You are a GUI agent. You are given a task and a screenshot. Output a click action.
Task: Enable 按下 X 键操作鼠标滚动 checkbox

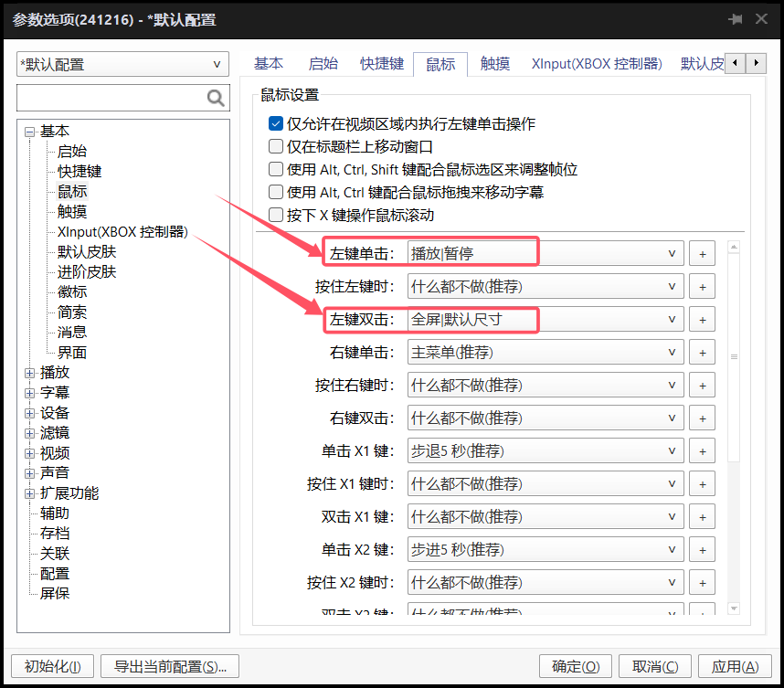pos(276,216)
